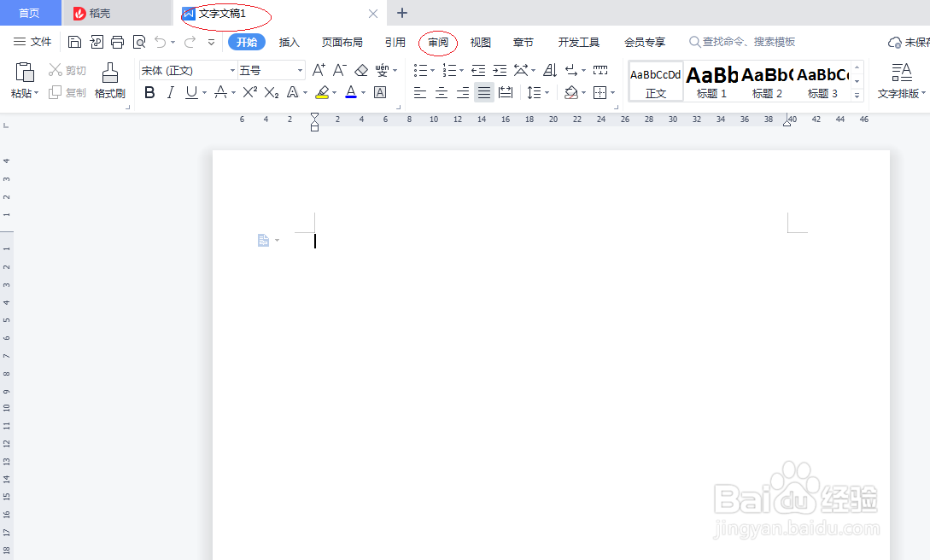Click the search commands field
The image size is (930, 560).
pyautogui.click(x=742, y=42)
